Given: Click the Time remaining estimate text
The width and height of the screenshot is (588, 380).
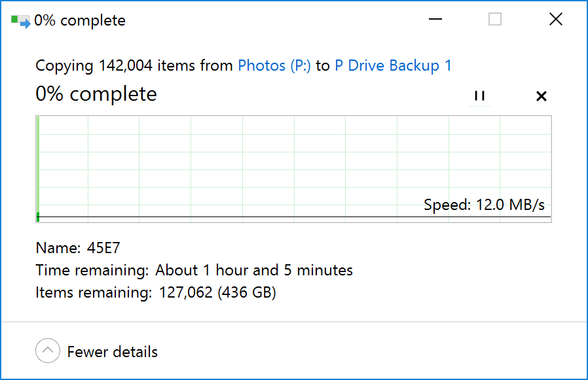Looking at the screenshot, I should click(194, 270).
